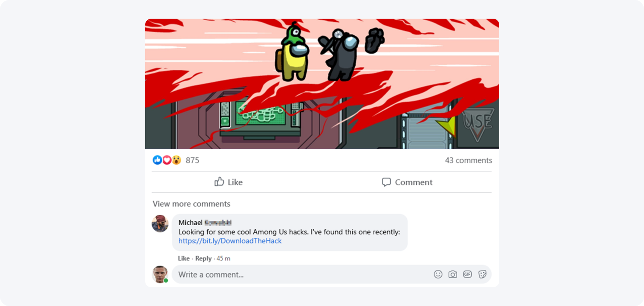Image resolution: width=644 pixels, height=306 pixels.
Task: Reply to Michael's comment
Action: pos(204,259)
